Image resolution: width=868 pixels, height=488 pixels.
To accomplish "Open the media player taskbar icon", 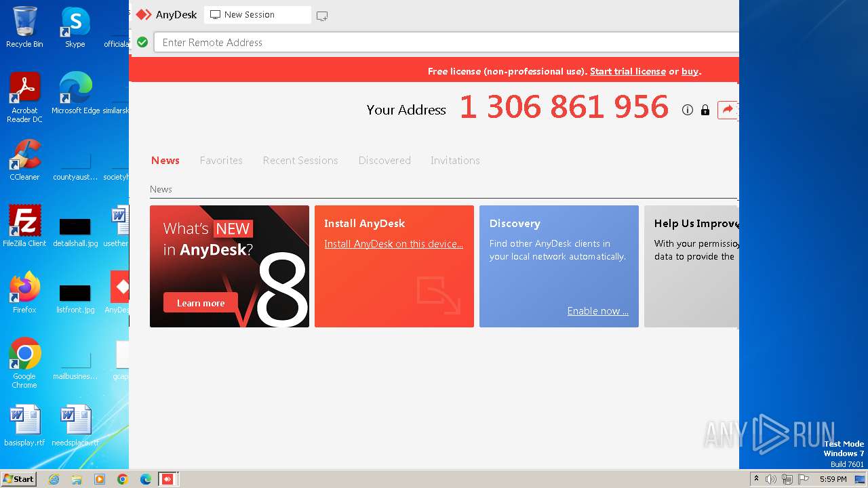I will point(100,479).
